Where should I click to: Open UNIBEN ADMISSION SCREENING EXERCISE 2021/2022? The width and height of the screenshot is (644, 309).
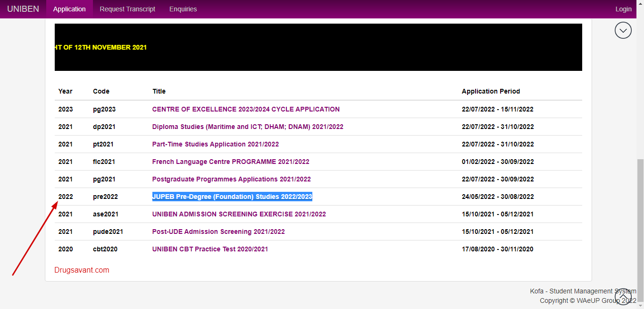[239, 214]
